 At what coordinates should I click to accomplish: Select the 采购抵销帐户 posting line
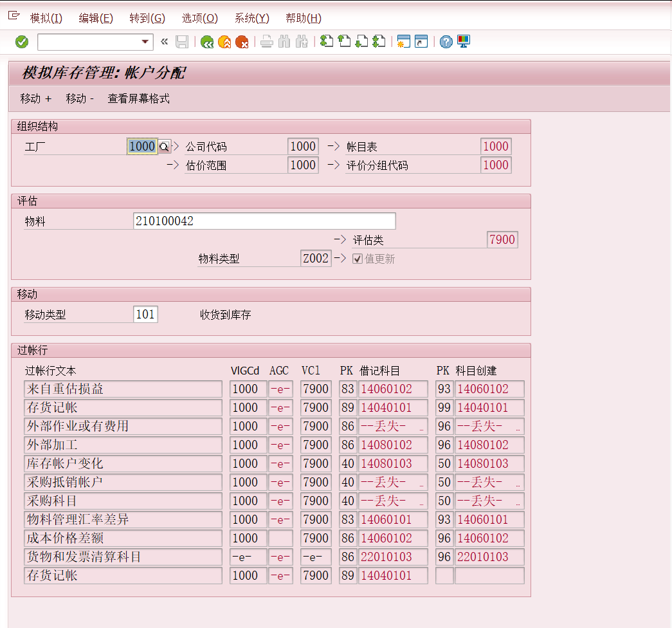pyautogui.click(x=123, y=482)
